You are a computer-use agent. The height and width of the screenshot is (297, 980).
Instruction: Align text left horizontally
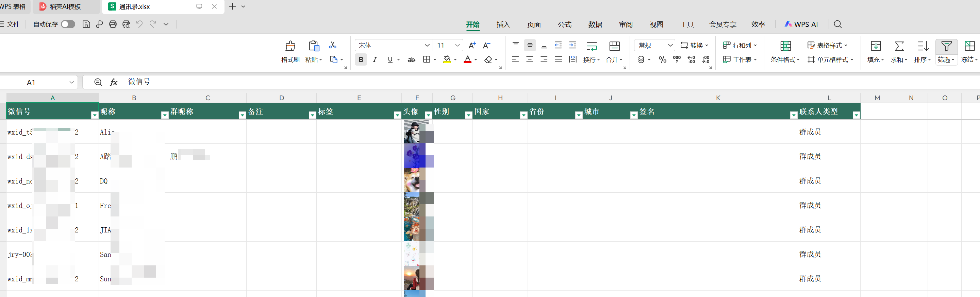pyautogui.click(x=515, y=59)
